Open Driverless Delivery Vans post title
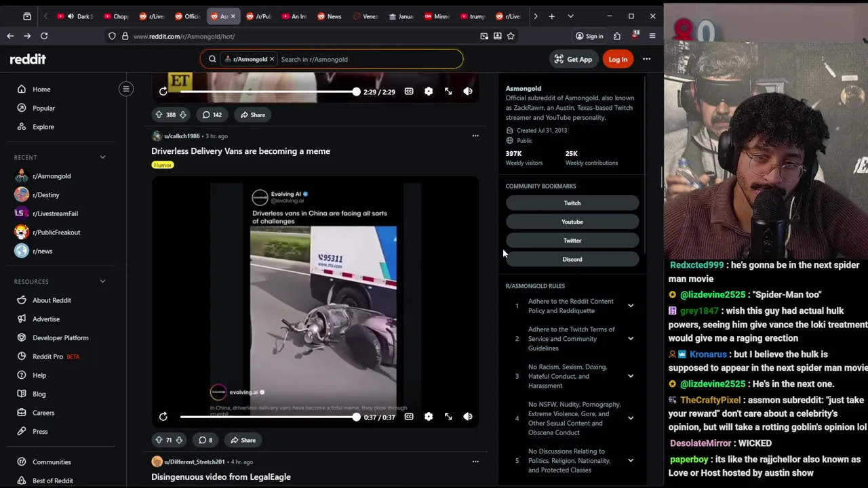868x488 pixels. [x=241, y=151]
